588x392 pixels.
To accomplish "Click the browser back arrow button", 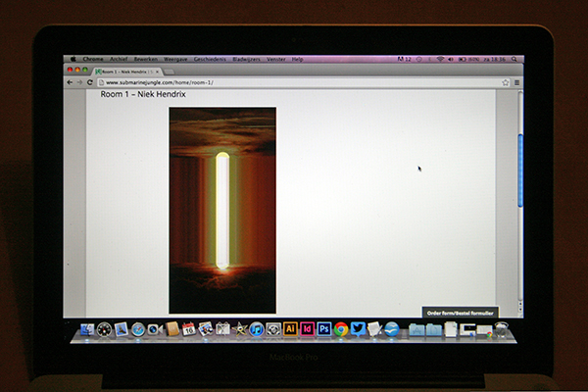I will 70,82.
